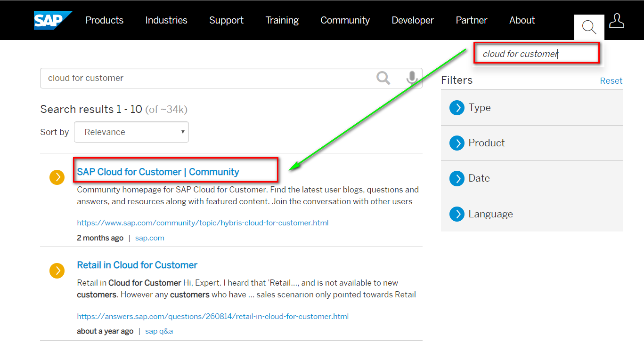
Task: Reset all filters
Action: click(611, 81)
